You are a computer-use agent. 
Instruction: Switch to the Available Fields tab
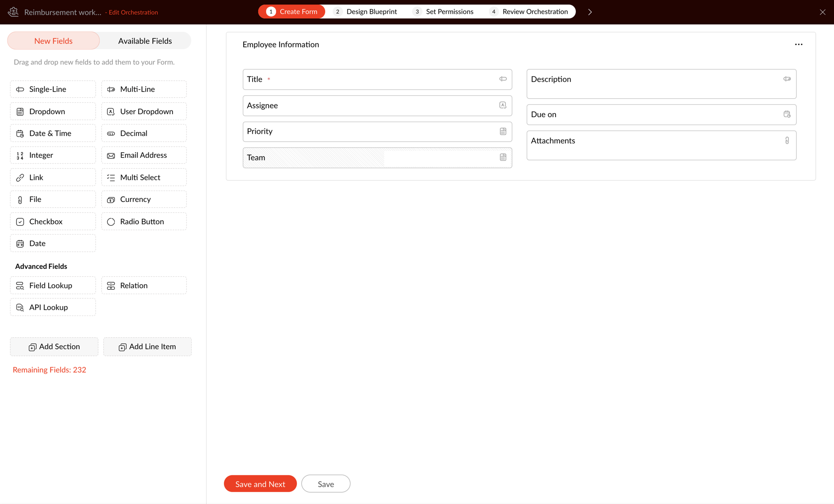pos(145,41)
